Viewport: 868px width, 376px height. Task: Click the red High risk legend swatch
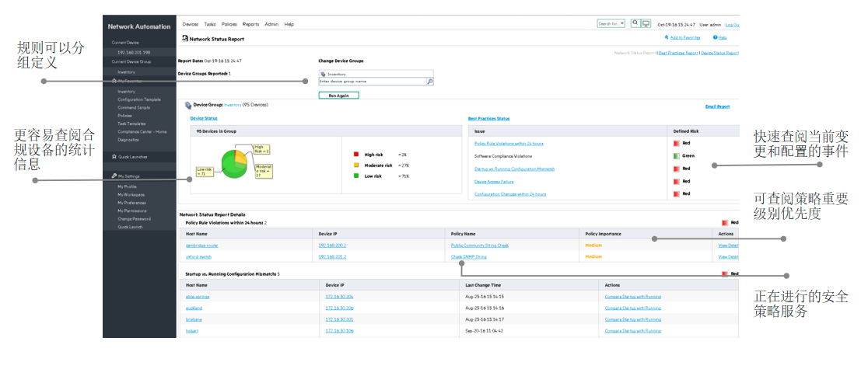click(x=356, y=155)
